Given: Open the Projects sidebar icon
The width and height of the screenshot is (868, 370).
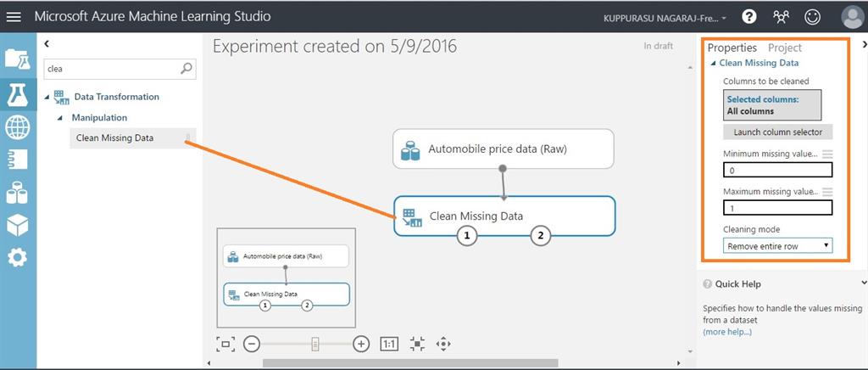Looking at the screenshot, I should 18,59.
